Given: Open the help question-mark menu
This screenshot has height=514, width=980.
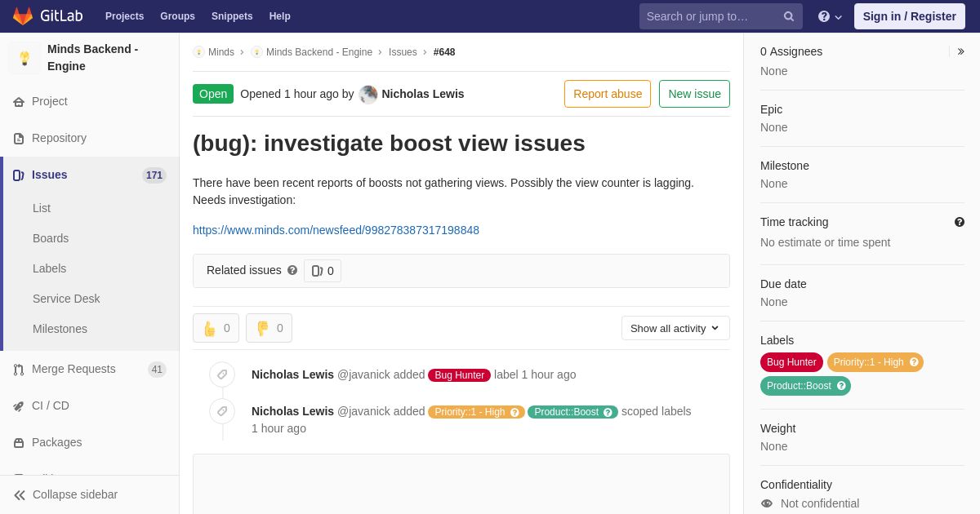Looking at the screenshot, I should [830, 16].
